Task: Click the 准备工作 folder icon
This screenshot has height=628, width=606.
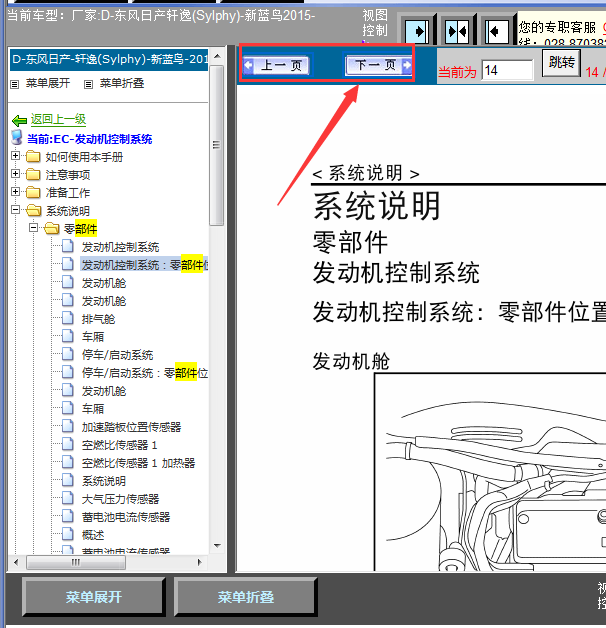Action: [x=33, y=192]
